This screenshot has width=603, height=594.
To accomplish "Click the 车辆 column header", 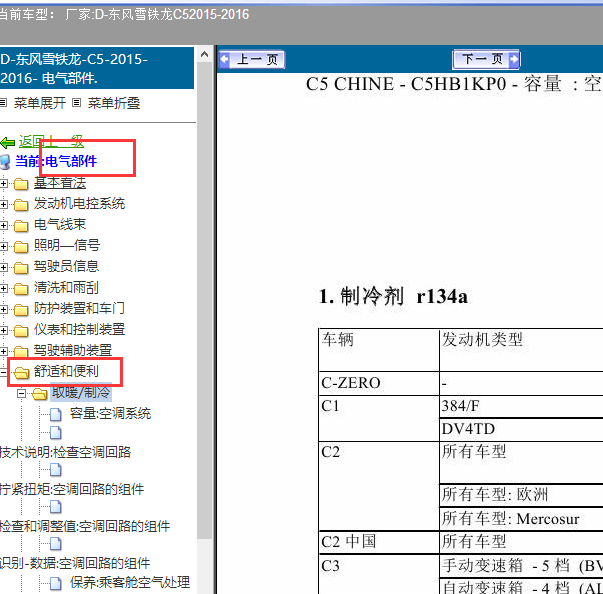I will [379, 350].
